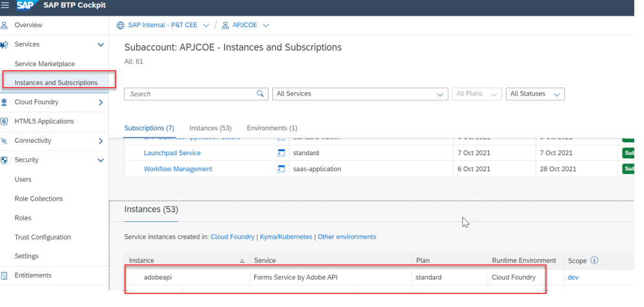This screenshot has width=644, height=307.
Task: Click the Cloud Foundry sidebar icon
Action: click(4, 103)
